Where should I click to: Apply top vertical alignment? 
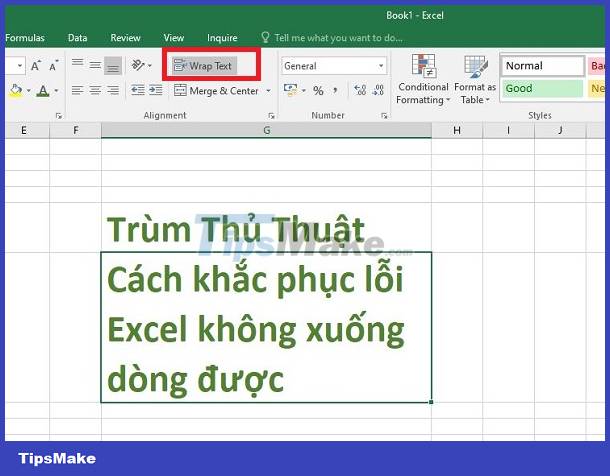[x=77, y=65]
